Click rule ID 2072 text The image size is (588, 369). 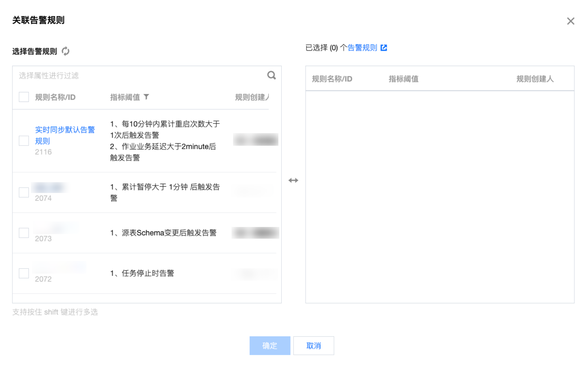tap(43, 279)
